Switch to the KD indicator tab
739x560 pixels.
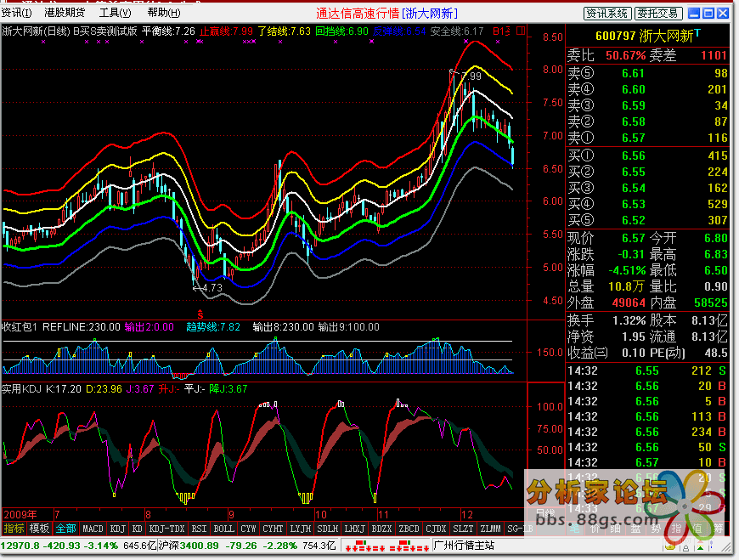tap(137, 529)
